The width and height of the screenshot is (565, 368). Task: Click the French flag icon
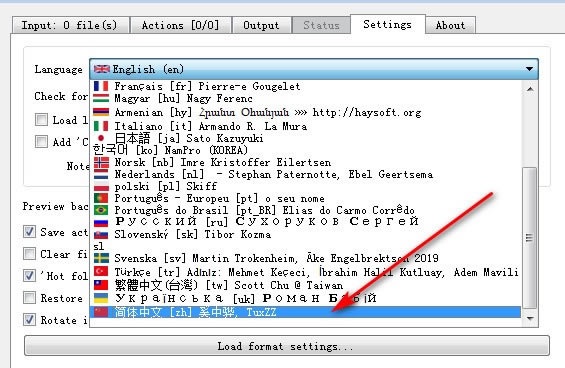tap(101, 86)
